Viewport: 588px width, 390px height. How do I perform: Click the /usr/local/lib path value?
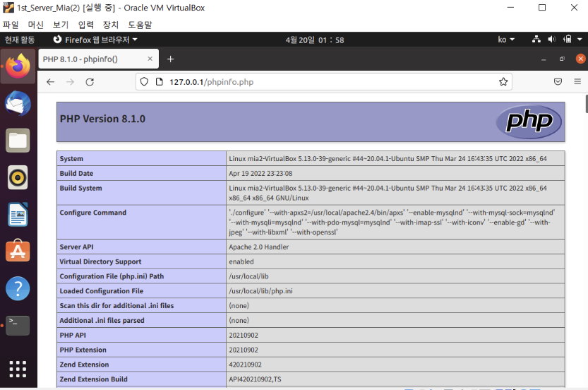248,276
